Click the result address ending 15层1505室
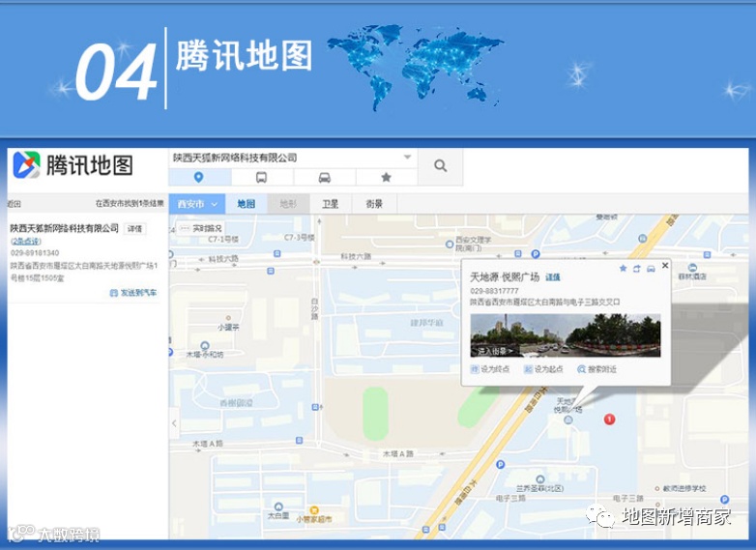 click(x=84, y=272)
